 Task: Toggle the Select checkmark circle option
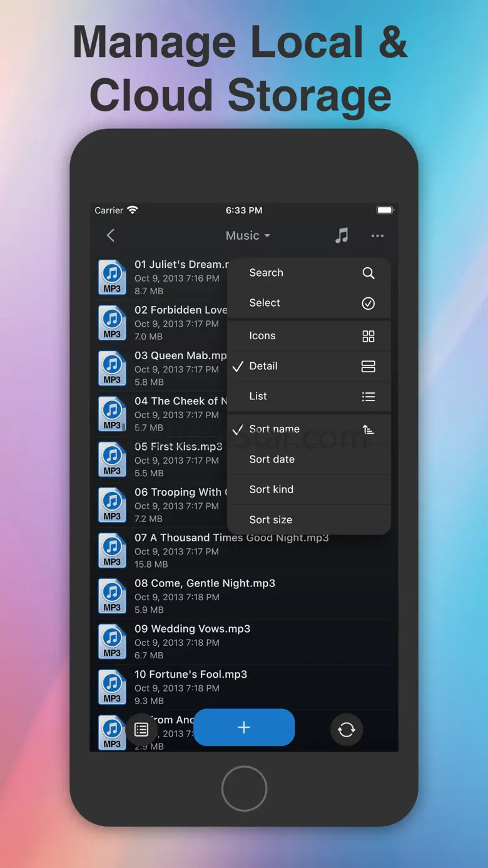coord(369,304)
